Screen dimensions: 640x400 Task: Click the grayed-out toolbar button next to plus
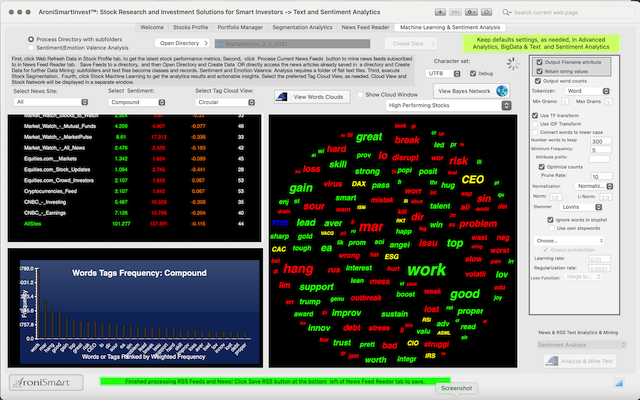pos(455,12)
